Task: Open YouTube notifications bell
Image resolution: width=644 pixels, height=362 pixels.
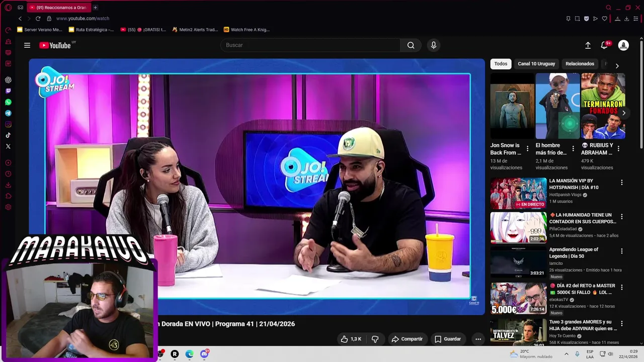Action: tap(604, 45)
